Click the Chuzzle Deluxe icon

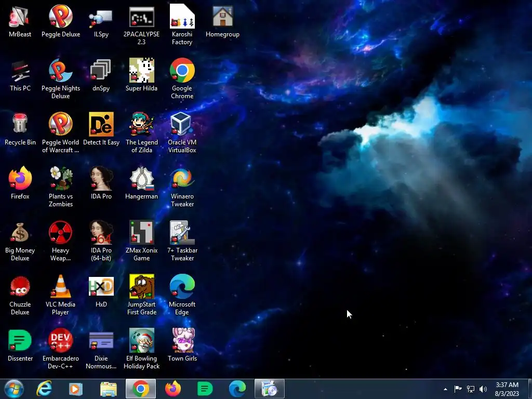pyautogui.click(x=20, y=295)
